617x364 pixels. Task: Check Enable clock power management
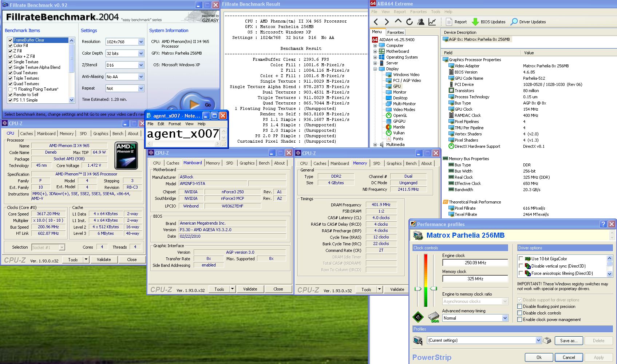pyautogui.click(x=520, y=320)
